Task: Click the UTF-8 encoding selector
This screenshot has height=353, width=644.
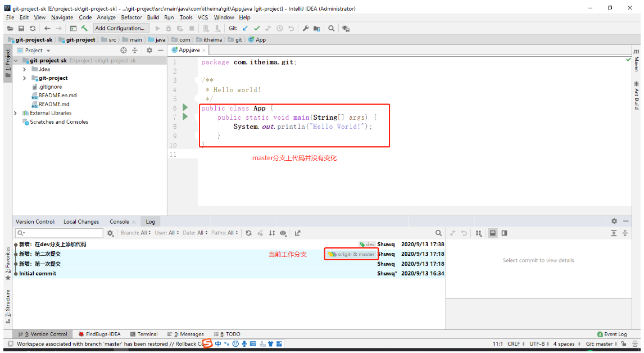Action: coord(539,343)
